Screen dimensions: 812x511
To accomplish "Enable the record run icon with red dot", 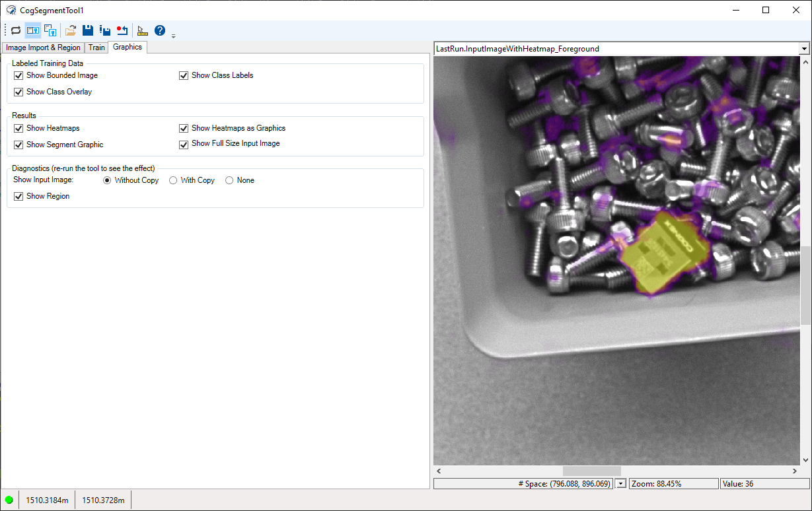I will (122, 30).
